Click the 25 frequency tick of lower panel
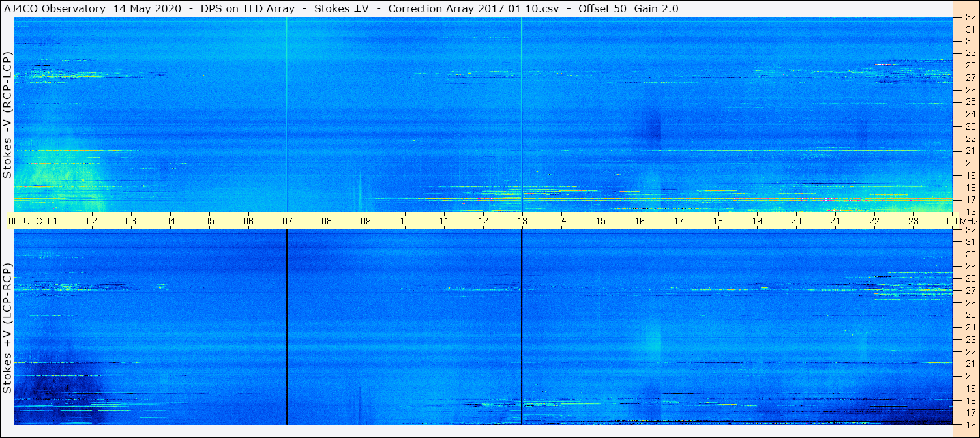The height and width of the screenshot is (438, 980). (970, 315)
